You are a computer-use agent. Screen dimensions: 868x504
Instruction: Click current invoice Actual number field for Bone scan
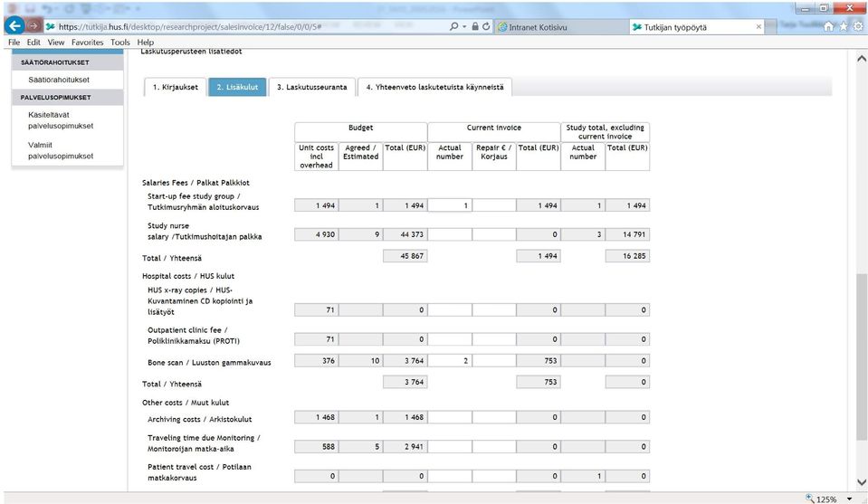(x=450, y=361)
